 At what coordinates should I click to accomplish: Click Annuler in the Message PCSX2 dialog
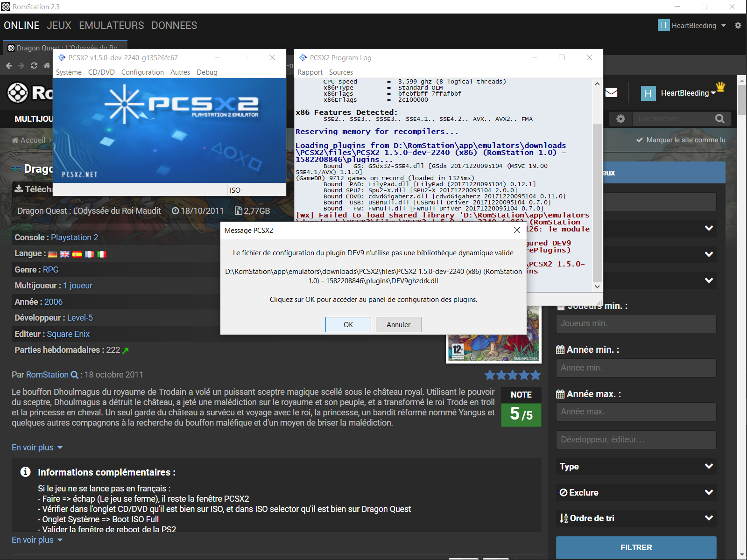[x=398, y=324]
